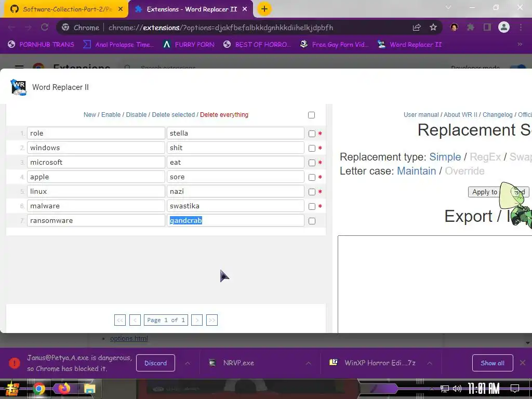Open the Chrome profile avatar menu

pos(504,28)
